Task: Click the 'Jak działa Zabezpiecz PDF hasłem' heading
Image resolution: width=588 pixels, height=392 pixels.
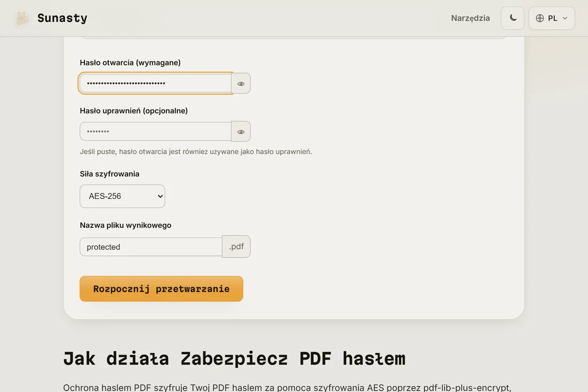Action: tap(234, 358)
